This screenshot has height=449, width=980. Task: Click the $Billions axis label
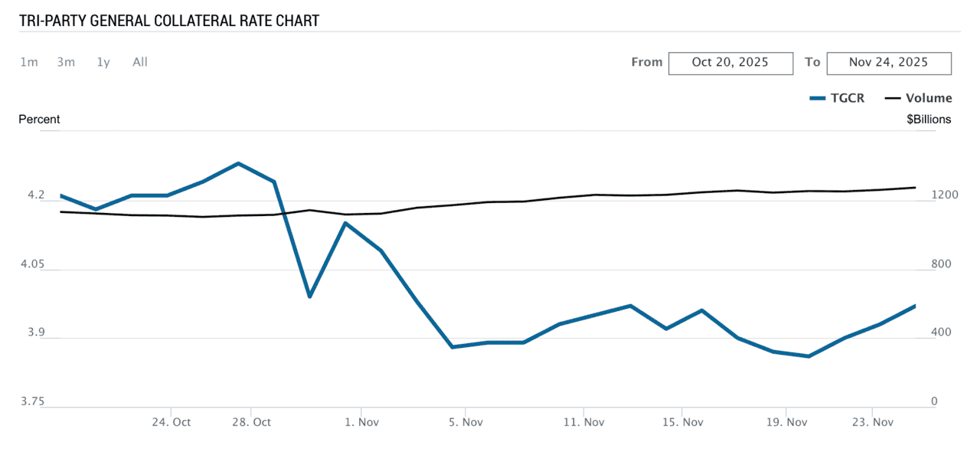929,119
